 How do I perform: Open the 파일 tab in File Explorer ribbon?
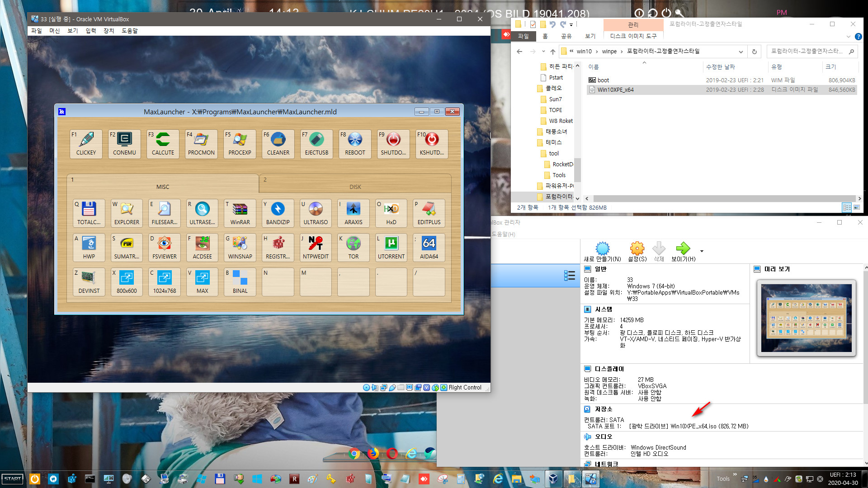[523, 36]
